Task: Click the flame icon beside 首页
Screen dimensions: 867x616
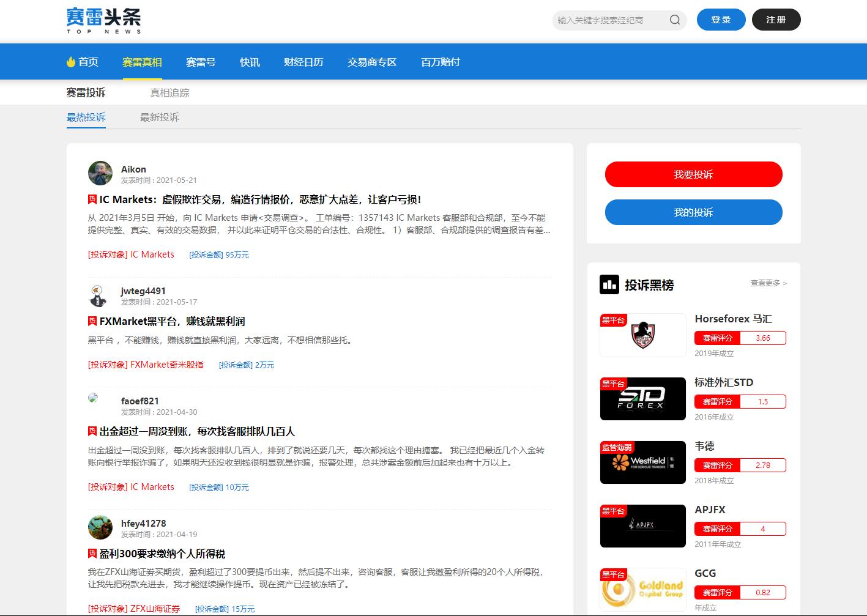Action: coord(71,62)
